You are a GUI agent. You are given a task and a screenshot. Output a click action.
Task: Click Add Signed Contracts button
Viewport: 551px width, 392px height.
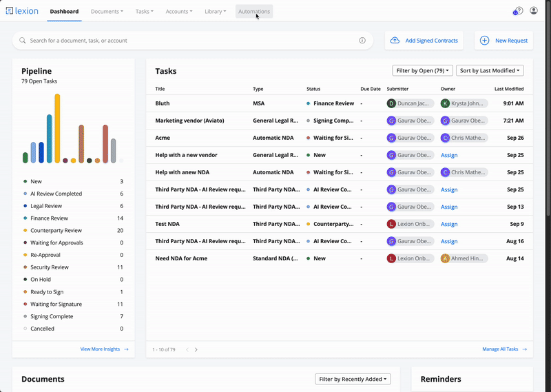(424, 41)
